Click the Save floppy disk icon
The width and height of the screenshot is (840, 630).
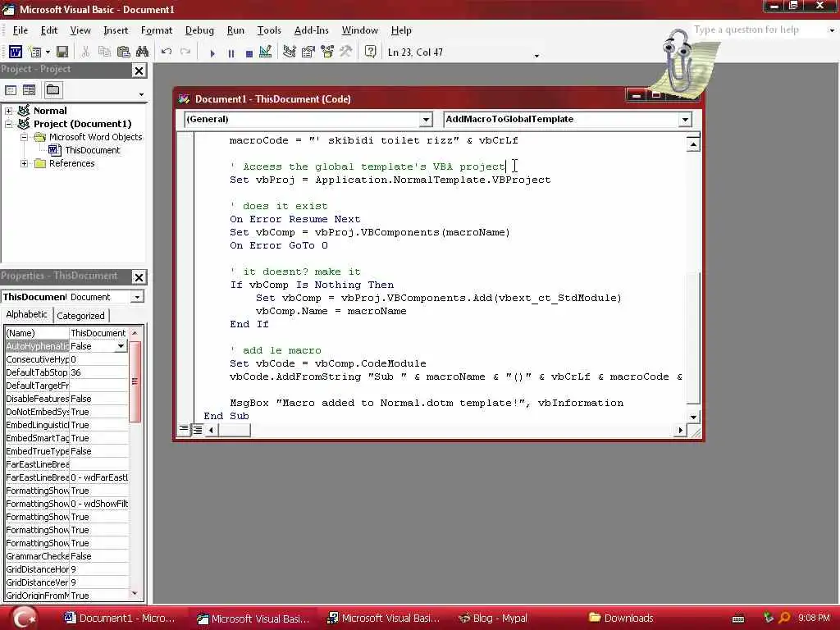coord(62,52)
